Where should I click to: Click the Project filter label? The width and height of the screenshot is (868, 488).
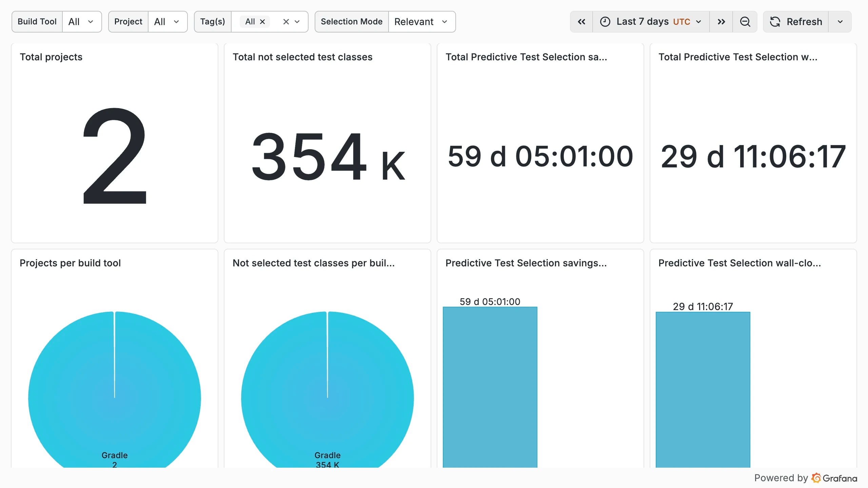[128, 22]
